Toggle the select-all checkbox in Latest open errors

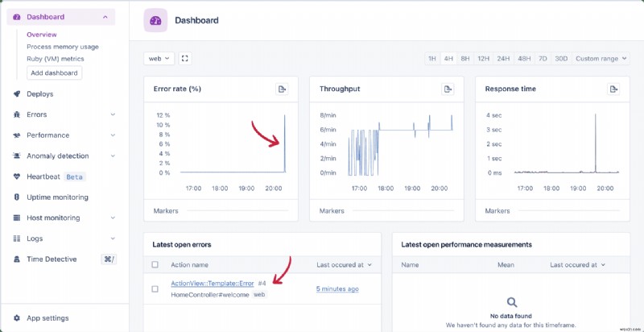[155, 264]
